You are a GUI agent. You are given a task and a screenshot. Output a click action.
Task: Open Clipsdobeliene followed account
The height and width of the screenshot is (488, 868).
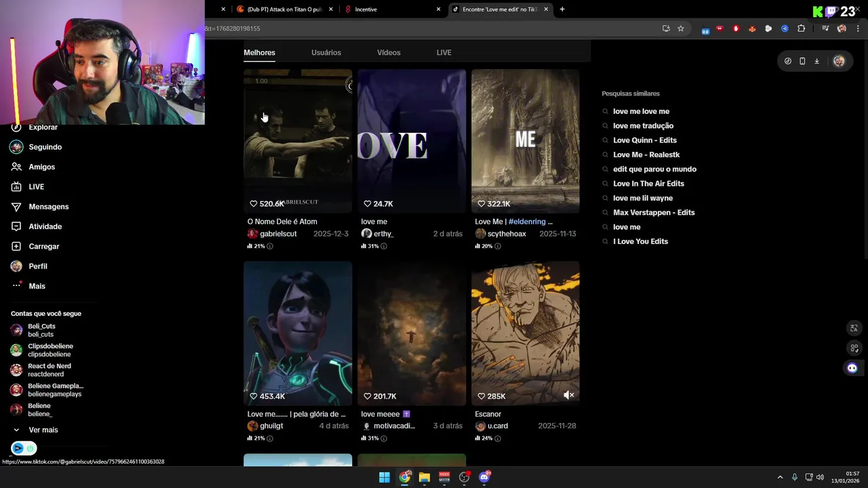[50, 350]
